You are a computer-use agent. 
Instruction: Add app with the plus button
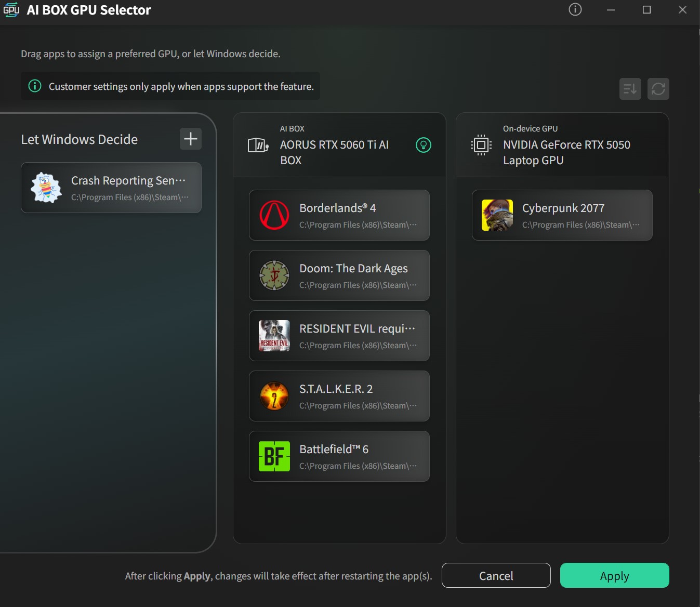191,139
